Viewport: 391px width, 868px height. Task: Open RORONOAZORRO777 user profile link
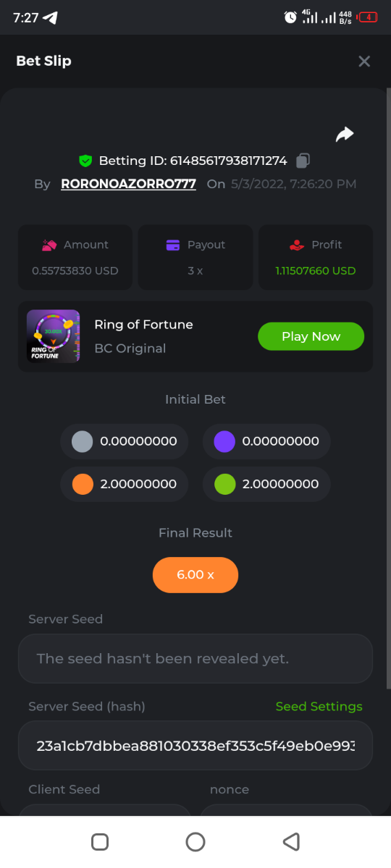(x=128, y=184)
